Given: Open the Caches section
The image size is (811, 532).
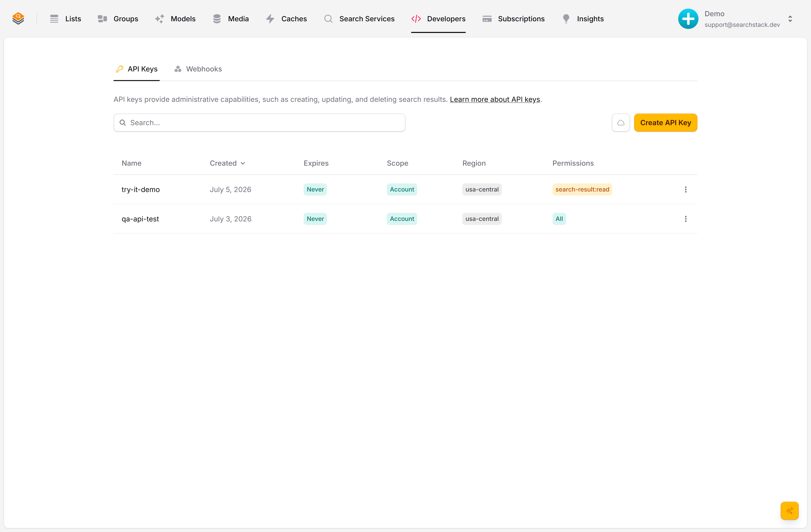Looking at the screenshot, I should [x=286, y=19].
